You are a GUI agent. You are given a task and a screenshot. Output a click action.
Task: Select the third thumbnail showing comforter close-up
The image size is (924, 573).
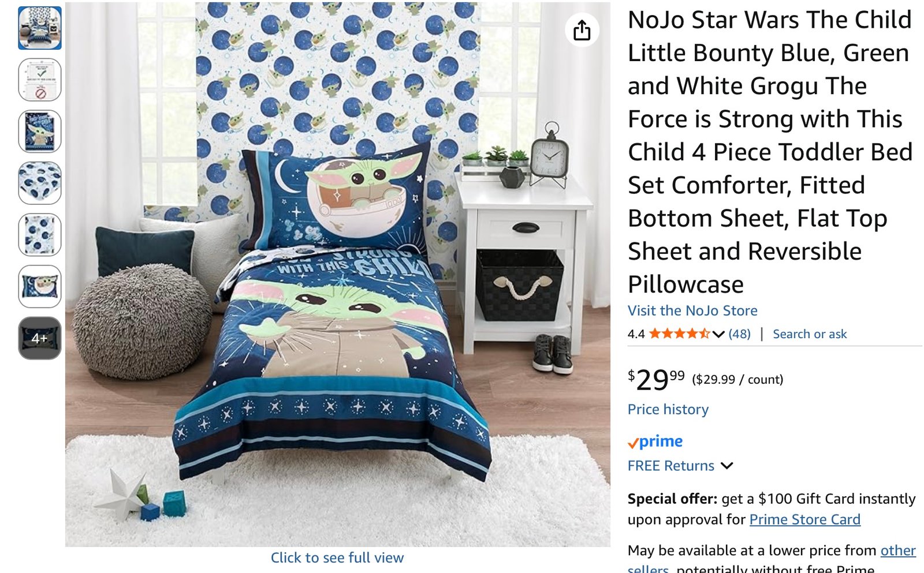[40, 132]
